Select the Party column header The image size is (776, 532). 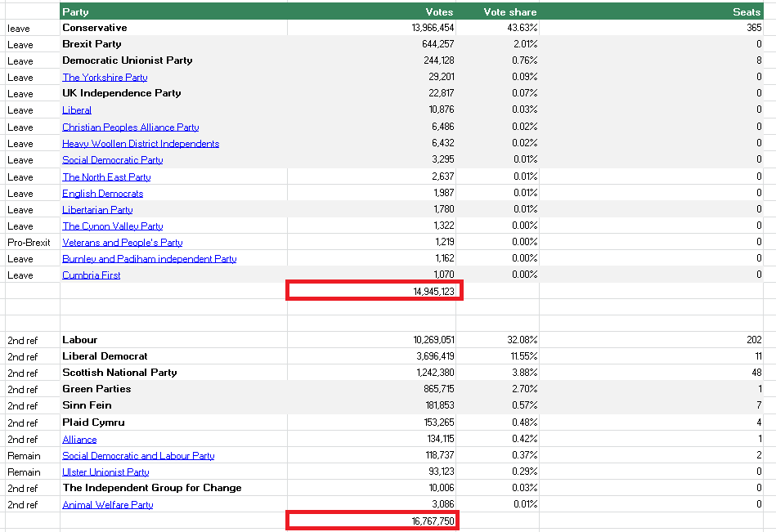point(173,11)
